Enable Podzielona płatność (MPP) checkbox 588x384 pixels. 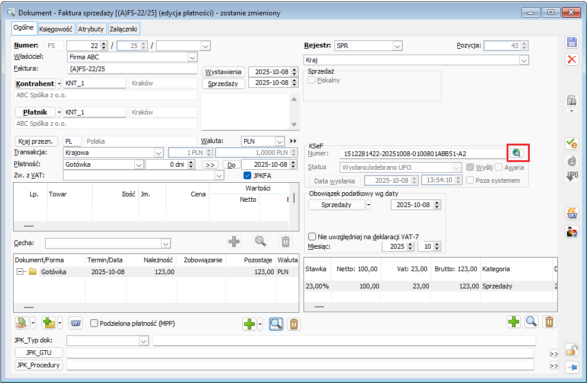94,323
